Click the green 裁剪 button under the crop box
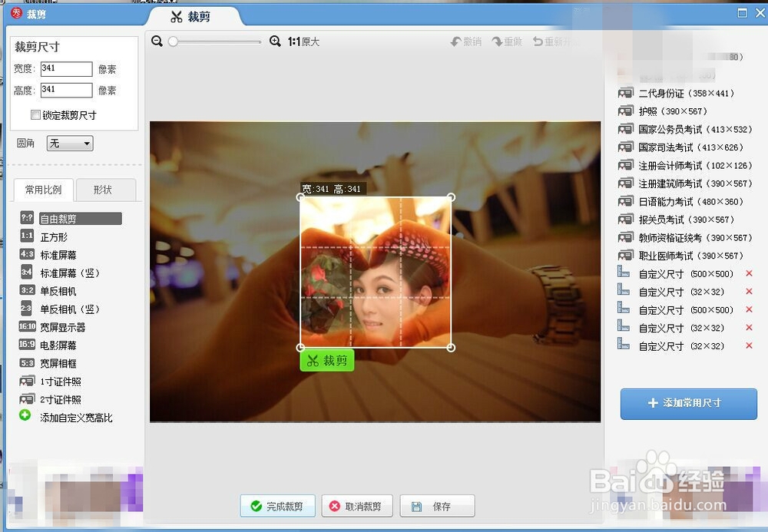This screenshot has height=532, width=768. (x=326, y=361)
